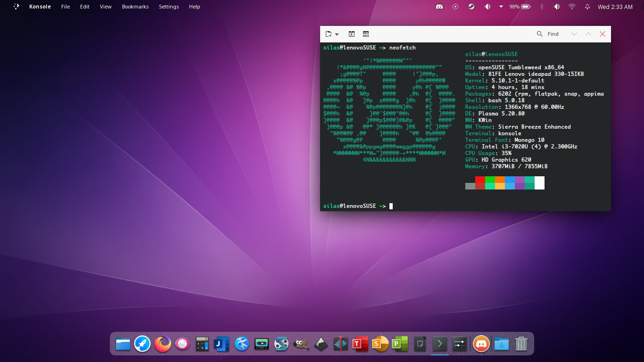Click the New Tab icon in Konsole
The image size is (644, 362).
click(x=329, y=34)
